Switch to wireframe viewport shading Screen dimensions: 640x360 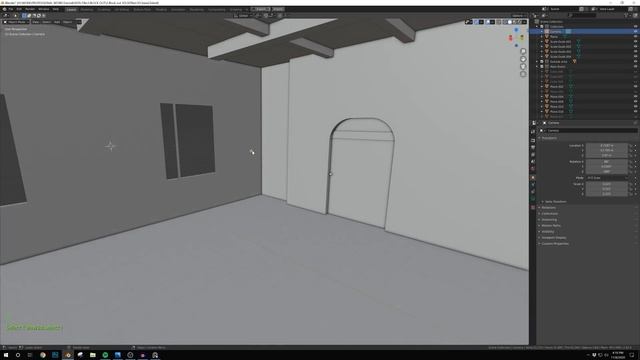(504, 22)
